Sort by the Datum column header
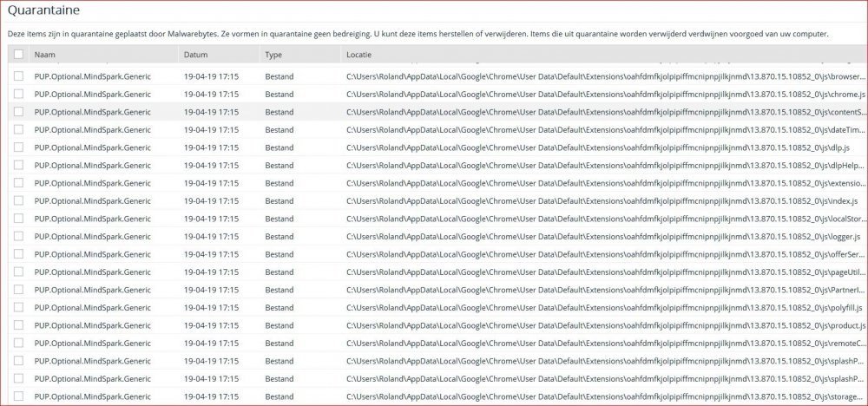This screenshot has height=406, width=868. [x=196, y=55]
